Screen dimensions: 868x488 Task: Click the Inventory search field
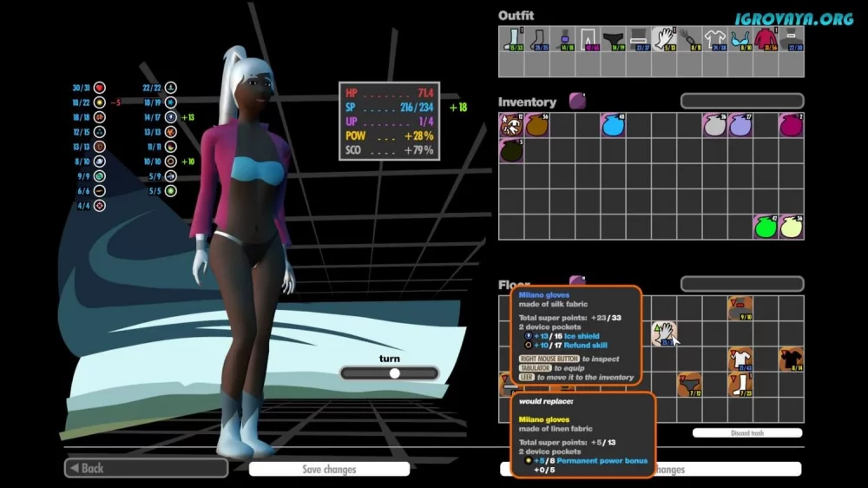coord(741,102)
